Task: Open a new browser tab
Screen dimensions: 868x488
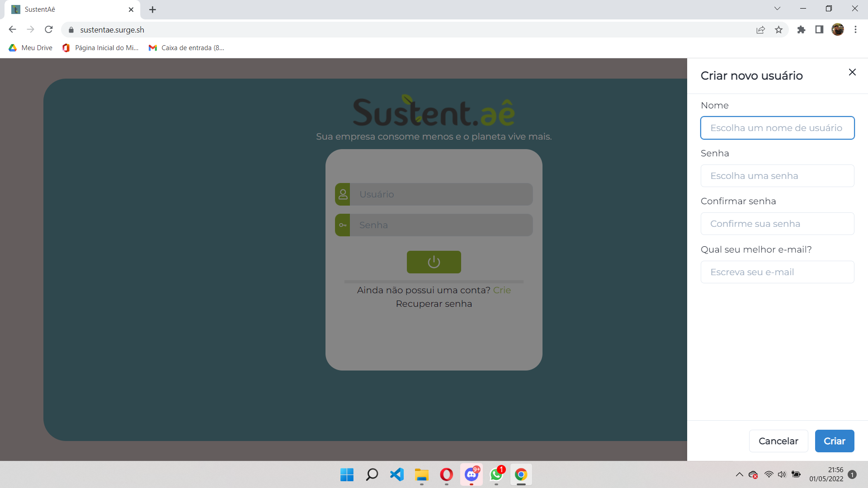Action: tap(153, 9)
